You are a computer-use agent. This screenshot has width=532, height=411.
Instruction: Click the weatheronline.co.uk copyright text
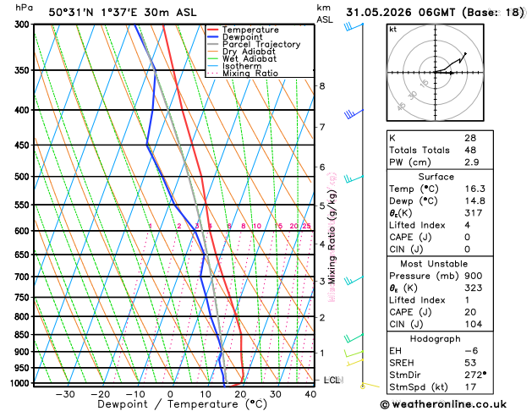tap(443, 404)
